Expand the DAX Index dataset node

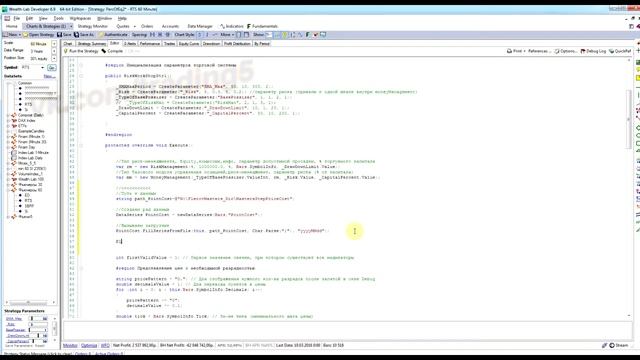(8, 121)
